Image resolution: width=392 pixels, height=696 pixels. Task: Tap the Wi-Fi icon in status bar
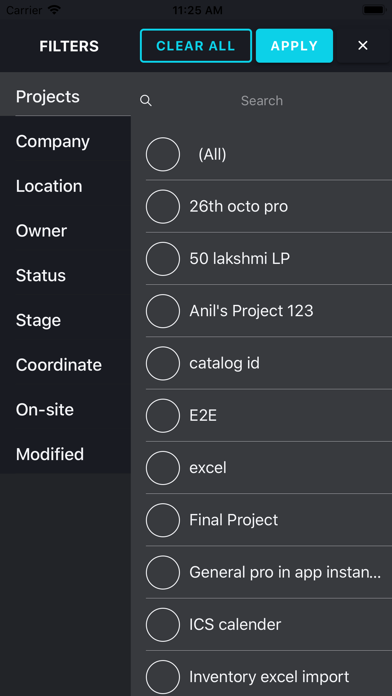click(x=54, y=10)
